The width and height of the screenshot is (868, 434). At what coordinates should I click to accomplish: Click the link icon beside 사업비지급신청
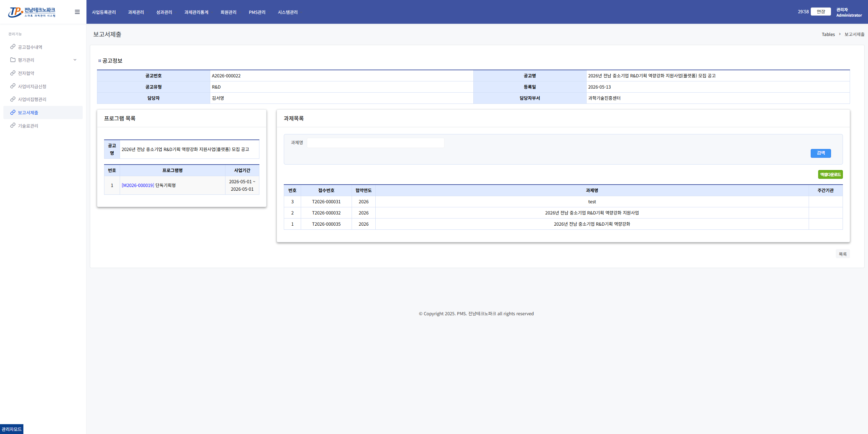click(x=13, y=86)
